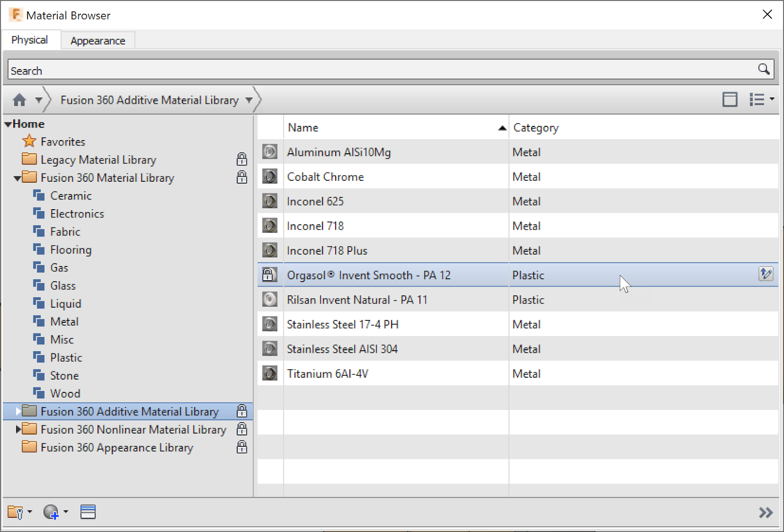This screenshot has width=784, height=532.
Task: Click the Home breadcrumb icon
Action: (x=20, y=100)
